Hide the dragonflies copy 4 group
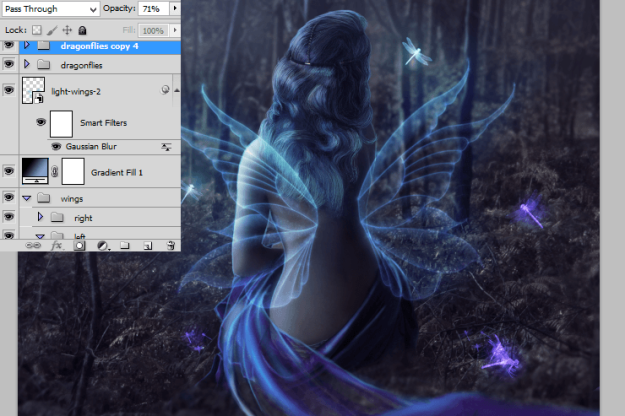The height and width of the screenshot is (416, 625). pos(9,45)
